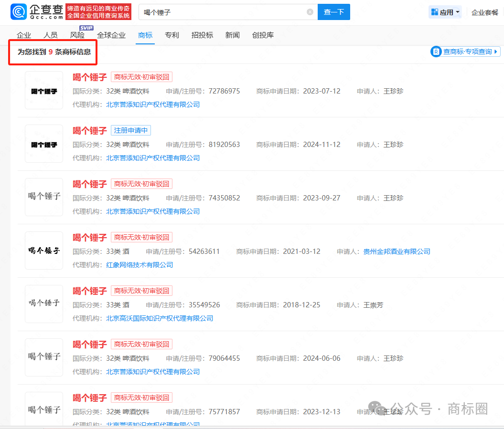Click the 注册申请中 status badge

coord(130,130)
